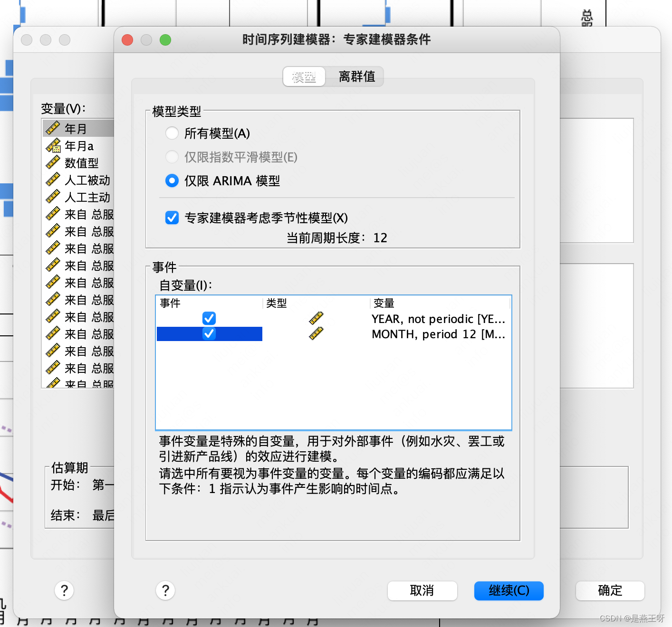Image resolution: width=672 pixels, height=627 pixels.
Task: Select the YEAR, not periodic variable text
Action: click(438, 319)
